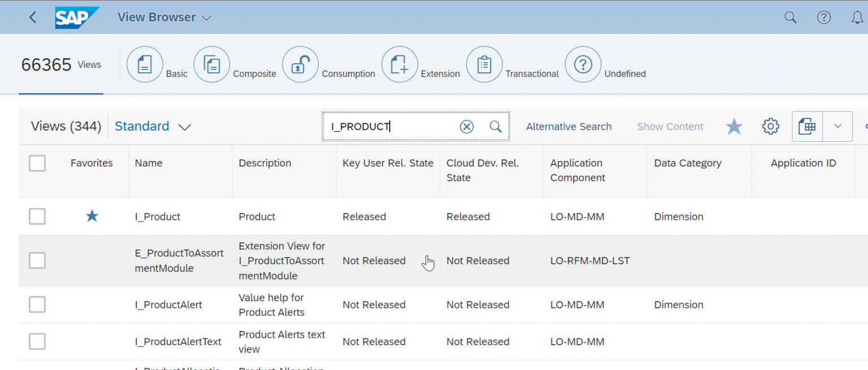Image resolution: width=868 pixels, height=370 pixels.
Task: Switch to Extension views filter
Action: click(x=400, y=64)
